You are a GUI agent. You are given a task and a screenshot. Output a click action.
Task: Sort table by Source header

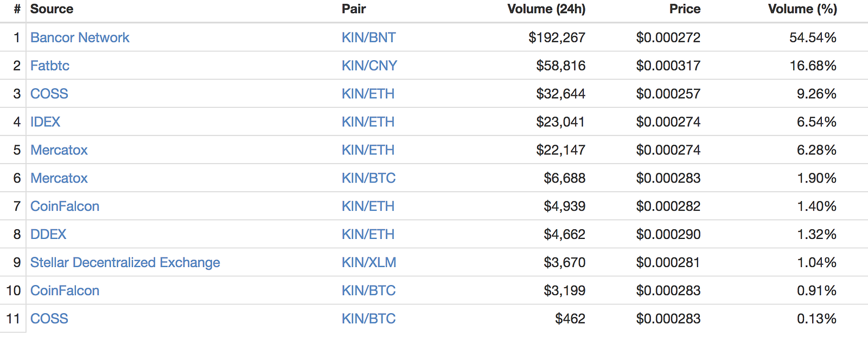point(52,9)
